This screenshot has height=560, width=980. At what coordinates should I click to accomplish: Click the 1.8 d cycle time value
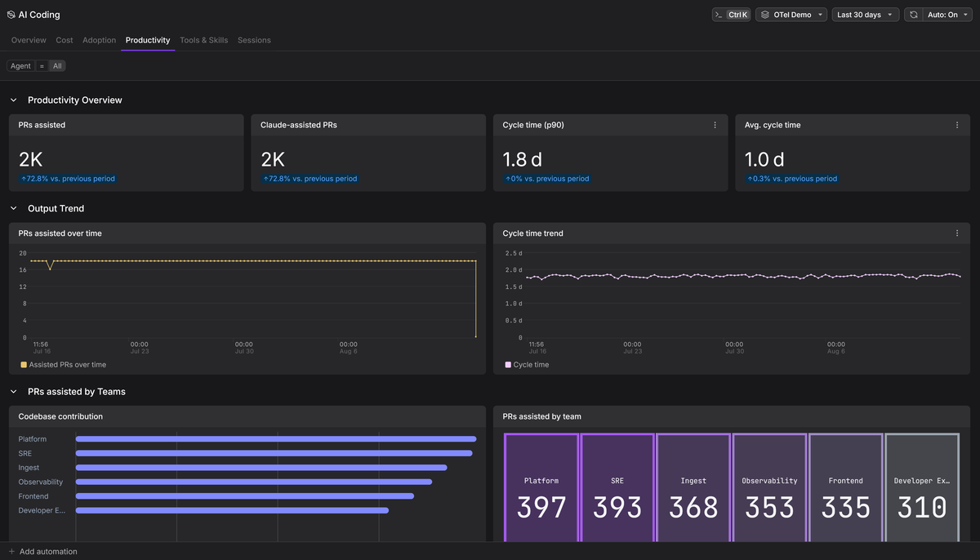coord(523,159)
